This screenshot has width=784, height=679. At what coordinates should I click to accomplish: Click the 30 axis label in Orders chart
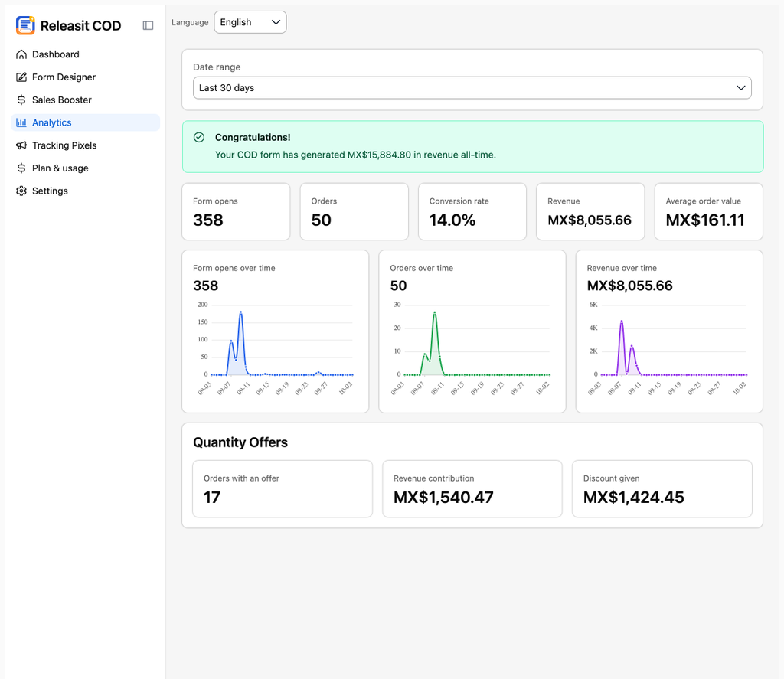(x=397, y=305)
